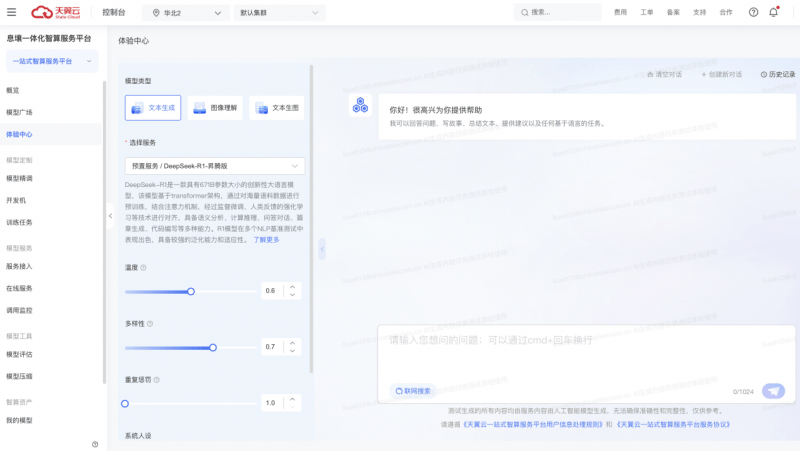
Task: Click the location pin region icon
Action: [x=156, y=13]
